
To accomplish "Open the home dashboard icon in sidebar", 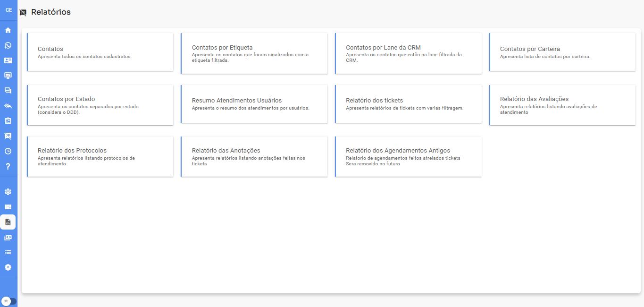I will pyautogui.click(x=8, y=30).
